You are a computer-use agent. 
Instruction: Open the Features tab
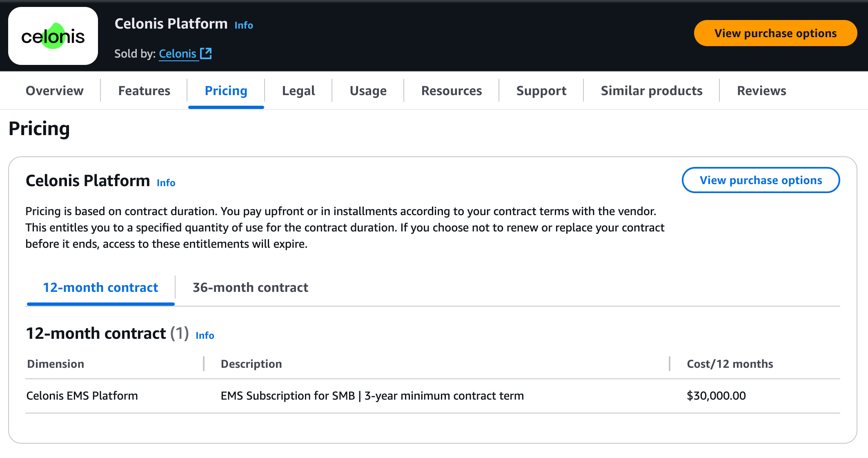(x=144, y=91)
